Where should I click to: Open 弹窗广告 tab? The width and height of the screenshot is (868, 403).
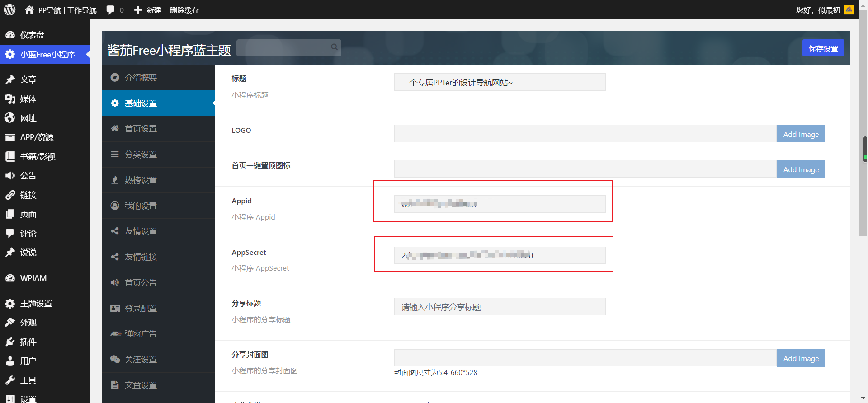(158, 333)
